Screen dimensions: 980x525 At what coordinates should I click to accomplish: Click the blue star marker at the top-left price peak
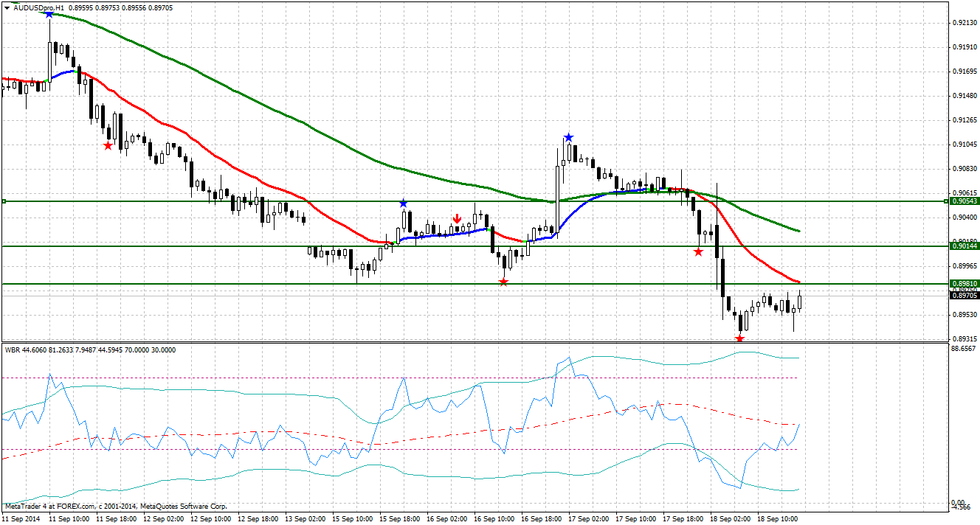coord(49,14)
